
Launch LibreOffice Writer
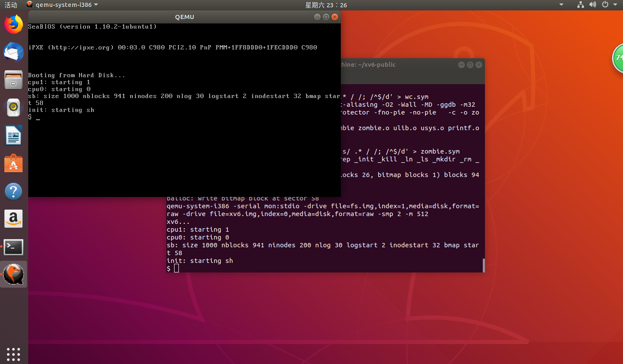tap(13, 135)
